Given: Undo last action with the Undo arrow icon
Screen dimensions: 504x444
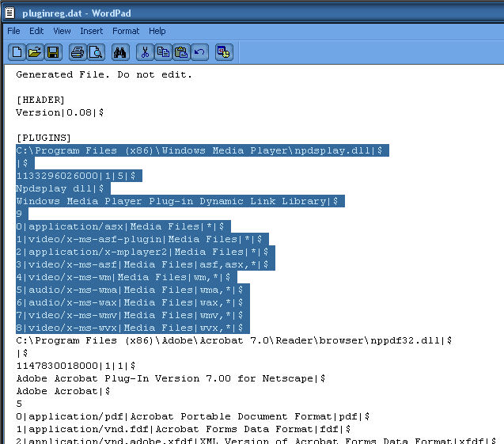Looking at the screenshot, I should [199, 52].
